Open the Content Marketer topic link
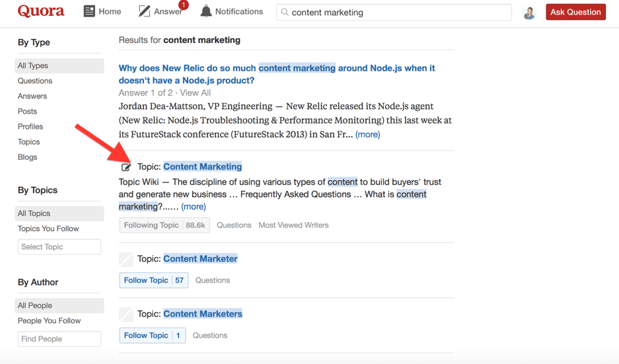Screen dimensions: 619x364 201,259
